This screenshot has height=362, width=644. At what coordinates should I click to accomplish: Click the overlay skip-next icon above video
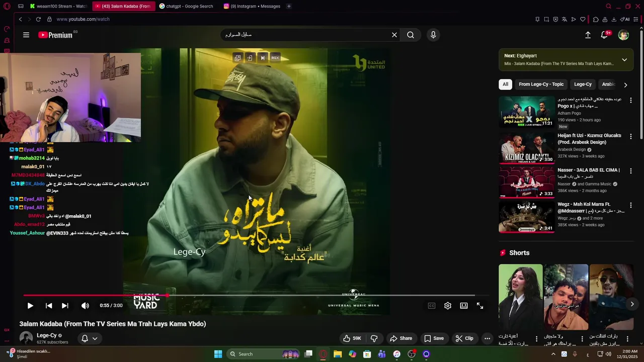tap(262, 58)
